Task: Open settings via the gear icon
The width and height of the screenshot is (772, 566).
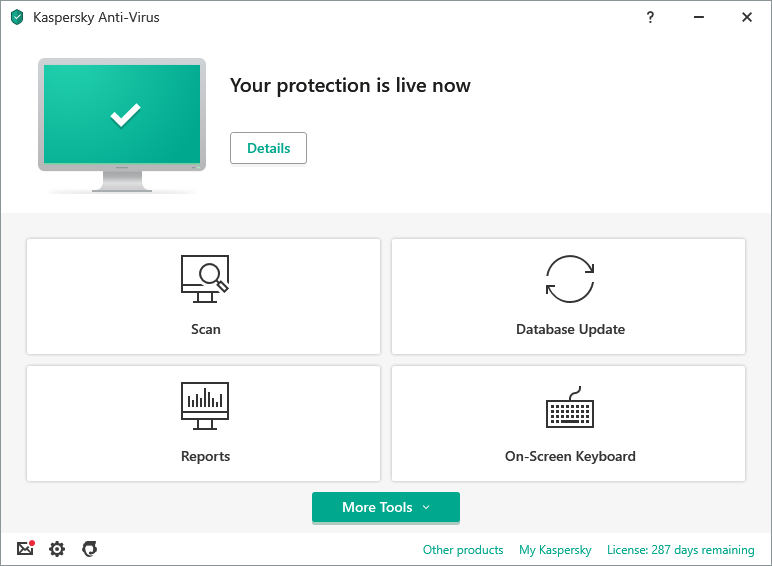Action: (x=57, y=549)
